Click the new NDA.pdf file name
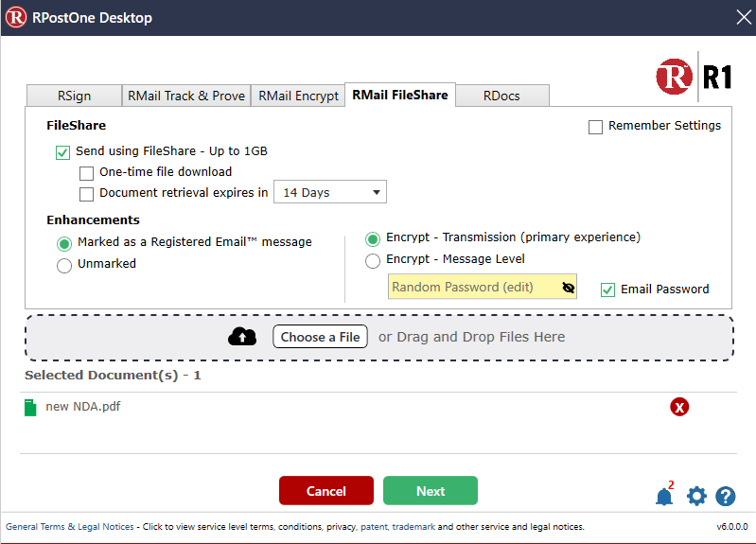The image size is (756, 544). coord(83,407)
